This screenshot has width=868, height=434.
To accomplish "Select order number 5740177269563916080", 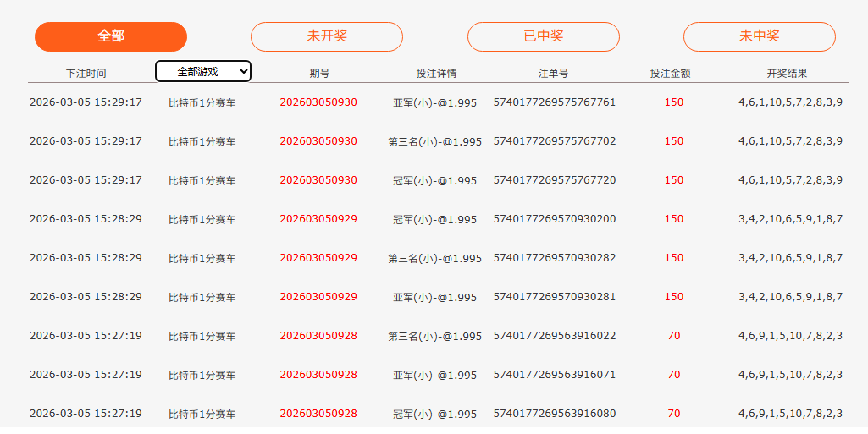I will click(554, 414).
